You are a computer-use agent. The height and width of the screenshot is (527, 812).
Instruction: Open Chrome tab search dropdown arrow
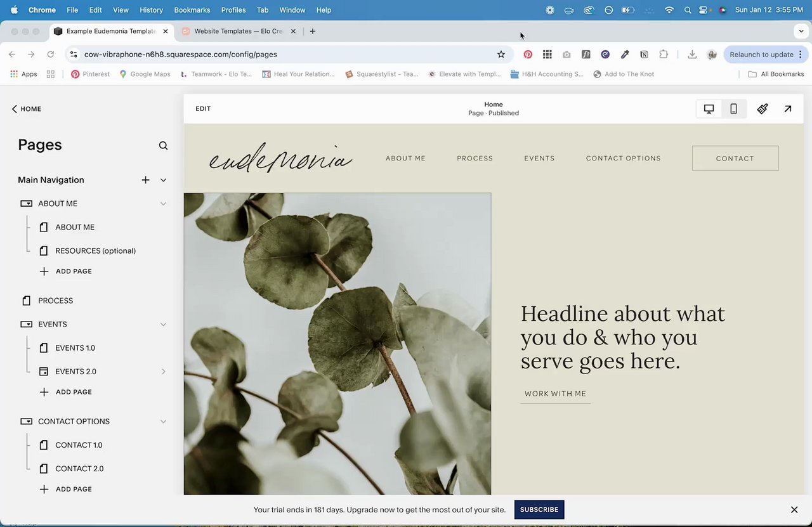pyautogui.click(x=801, y=31)
